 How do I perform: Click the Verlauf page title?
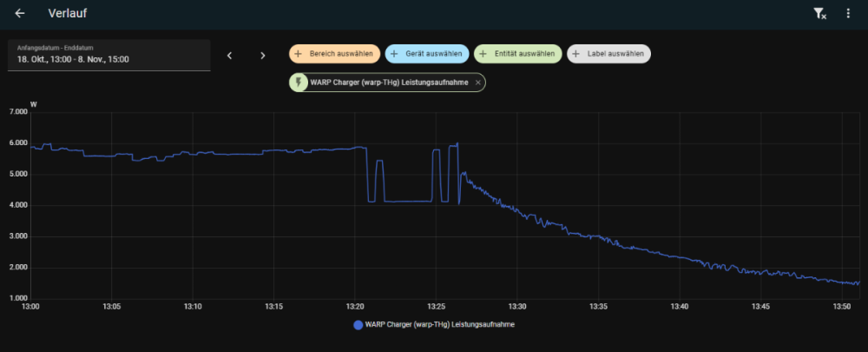point(68,14)
